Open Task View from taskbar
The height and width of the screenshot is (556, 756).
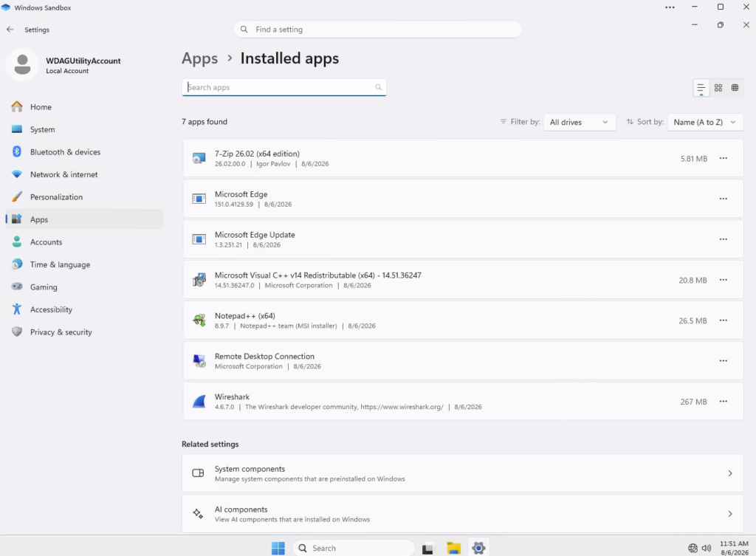point(427,548)
